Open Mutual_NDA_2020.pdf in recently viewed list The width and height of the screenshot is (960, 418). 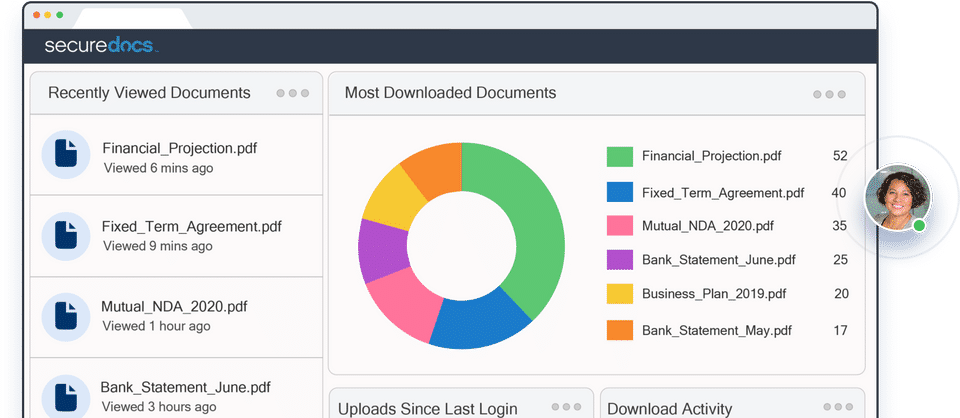174,307
